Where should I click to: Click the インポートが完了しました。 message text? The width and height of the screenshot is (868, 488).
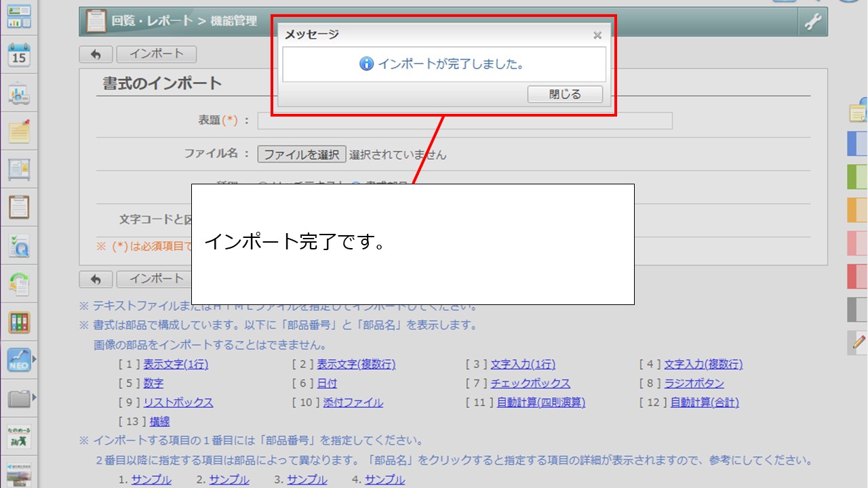pyautogui.click(x=451, y=64)
